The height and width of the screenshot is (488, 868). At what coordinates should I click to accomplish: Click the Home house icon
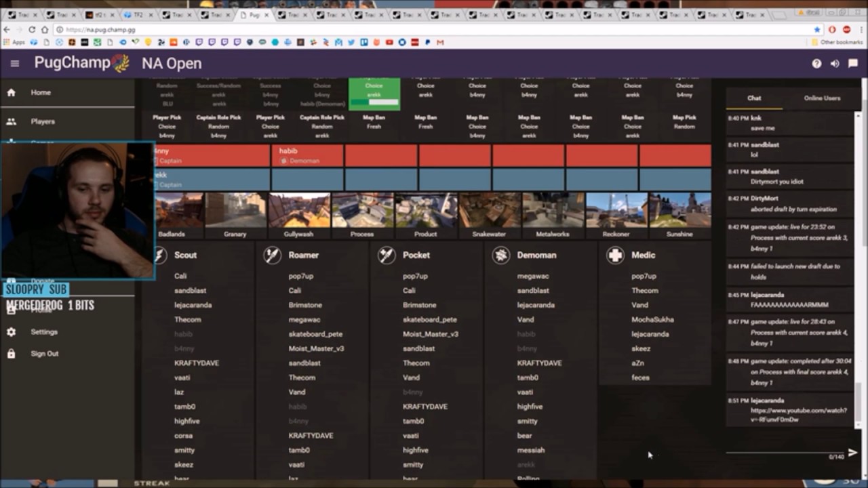point(11,92)
